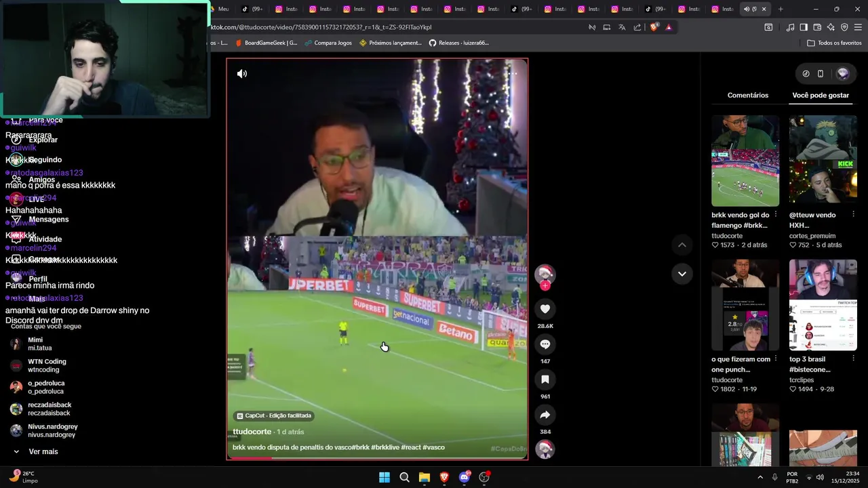Screen dimensions: 868x488
Task: Open the Leo AI sparkle icon
Action: coord(831,27)
